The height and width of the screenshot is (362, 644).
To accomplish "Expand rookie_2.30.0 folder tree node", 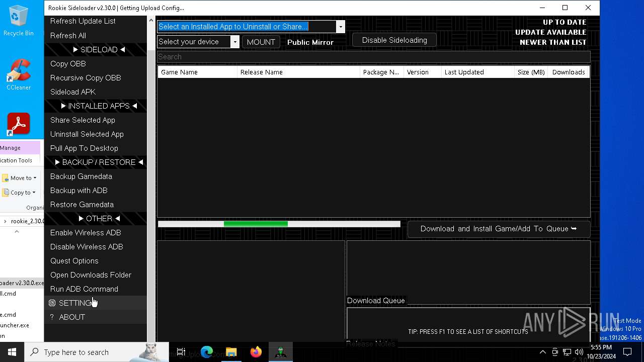I will pos(5,221).
